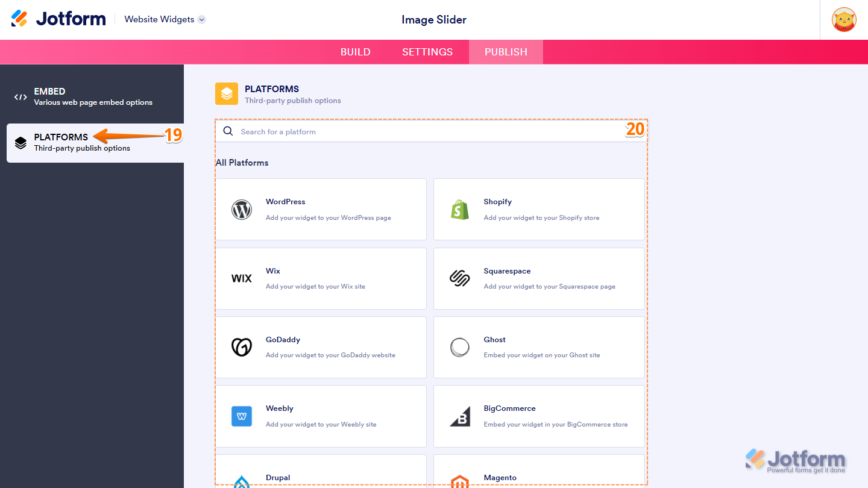Click the Platforms layers icon in sidebar
The width and height of the screenshot is (868, 488).
click(20, 143)
